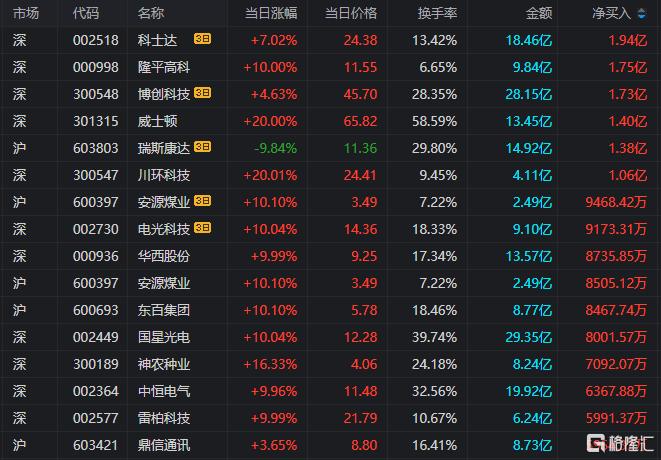Select stock code 600693 东百集团
Image resolution: width=661 pixels, height=460 pixels.
[x=96, y=310]
